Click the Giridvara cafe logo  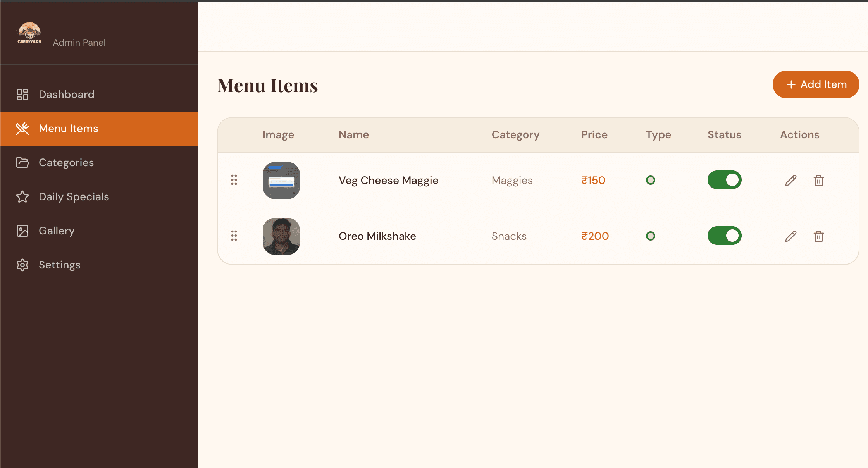click(x=29, y=33)
